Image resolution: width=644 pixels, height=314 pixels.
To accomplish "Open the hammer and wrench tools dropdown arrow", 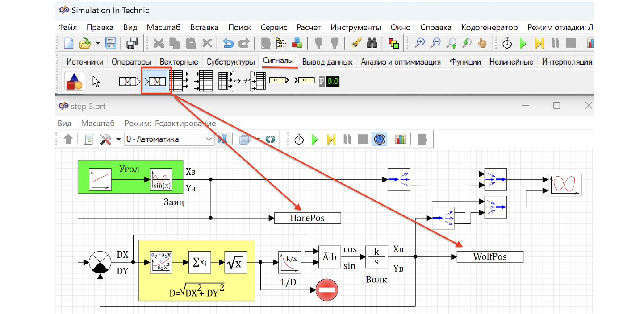I will click(x=118, y=139).
